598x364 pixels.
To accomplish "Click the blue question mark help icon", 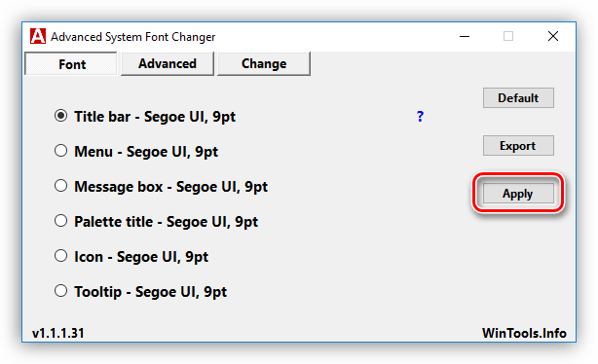I will pyautogui.click(x=420, y=116).
